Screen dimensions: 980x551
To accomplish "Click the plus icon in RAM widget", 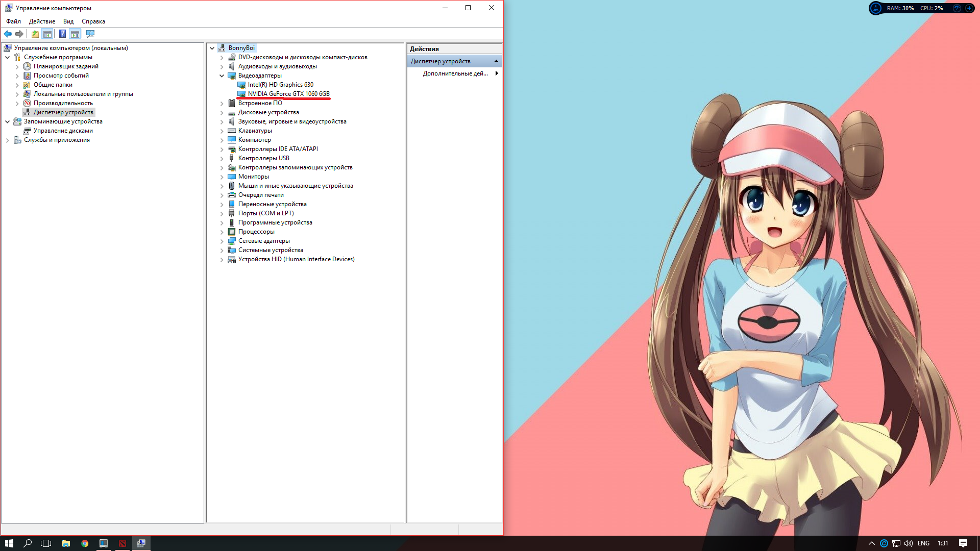I will click(969, 8).
